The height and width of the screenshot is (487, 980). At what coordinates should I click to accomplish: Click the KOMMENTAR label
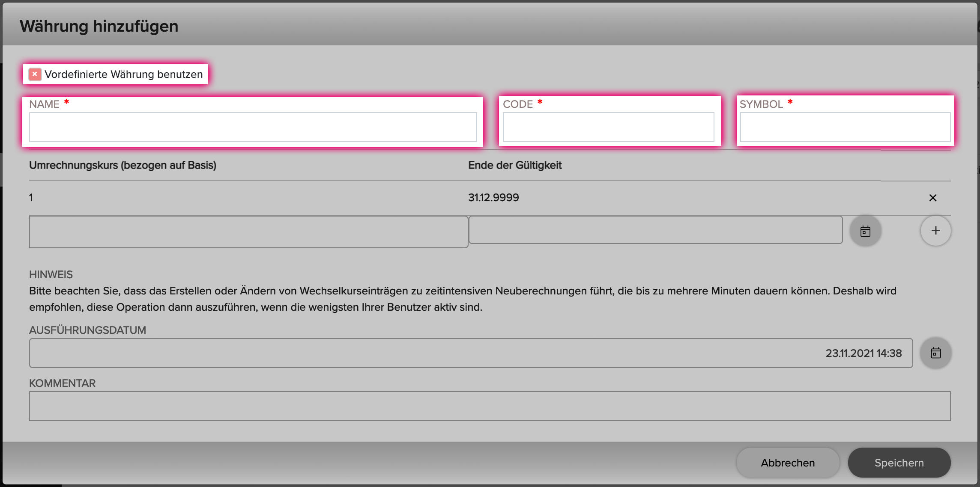click(62, 383)
